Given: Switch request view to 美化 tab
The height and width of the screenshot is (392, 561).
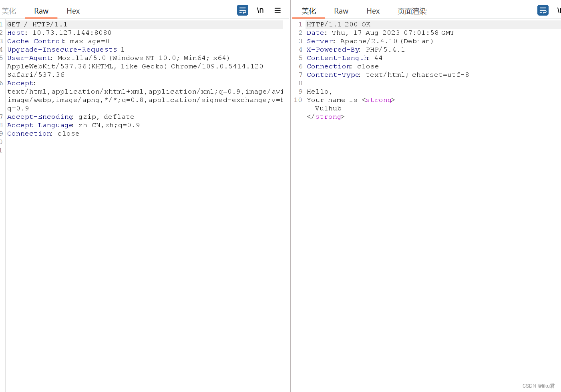Looking at the screenshot, I should pyautogui.click(x=9, y=11).
